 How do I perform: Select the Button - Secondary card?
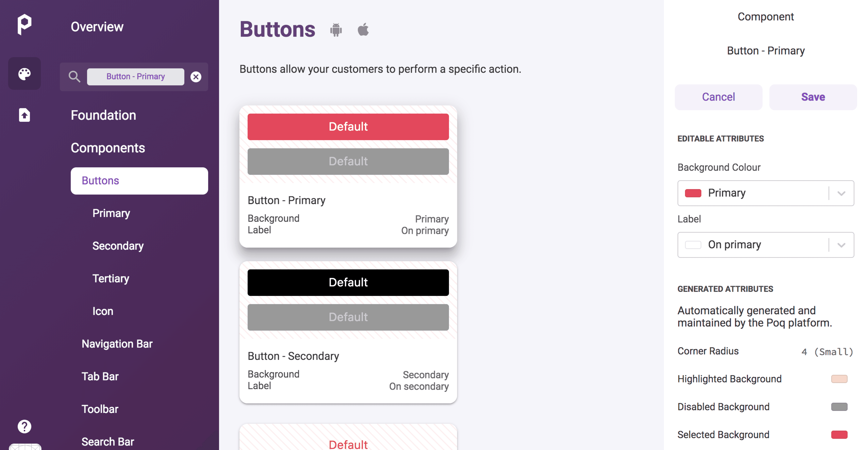(x=348, y=332)
